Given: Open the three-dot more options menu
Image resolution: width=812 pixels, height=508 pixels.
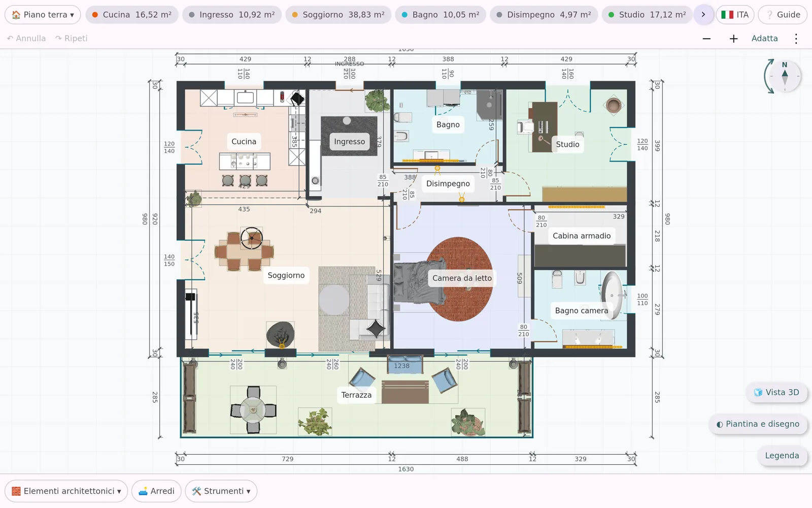Looking at the screenshot, I should [x=796, y=39].
